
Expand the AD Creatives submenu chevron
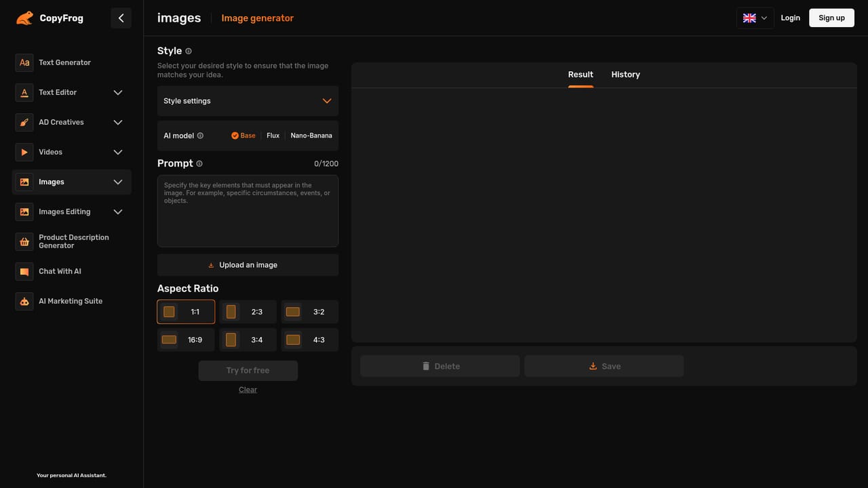point(118,122)
